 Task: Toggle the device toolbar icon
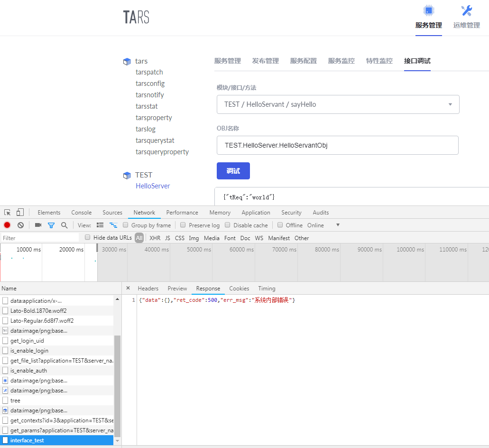(x=19, y=212)
